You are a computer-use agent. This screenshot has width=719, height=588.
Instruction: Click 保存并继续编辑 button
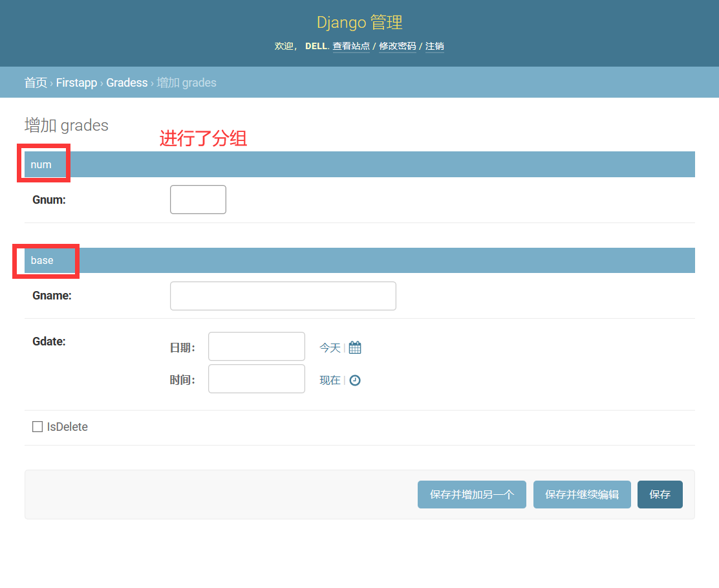582,494
